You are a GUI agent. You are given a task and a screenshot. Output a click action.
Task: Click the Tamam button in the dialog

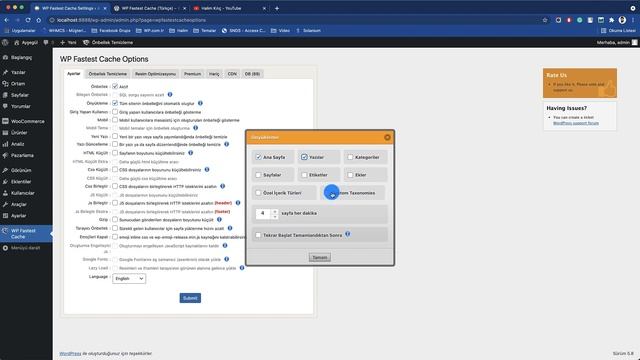click(x=320, y=257)
